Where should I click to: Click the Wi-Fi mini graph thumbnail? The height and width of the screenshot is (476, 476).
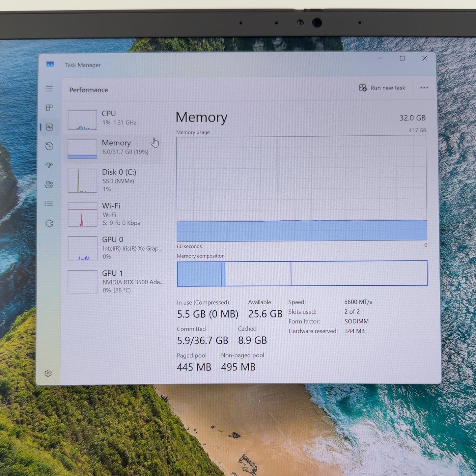[x=82, y=214]
